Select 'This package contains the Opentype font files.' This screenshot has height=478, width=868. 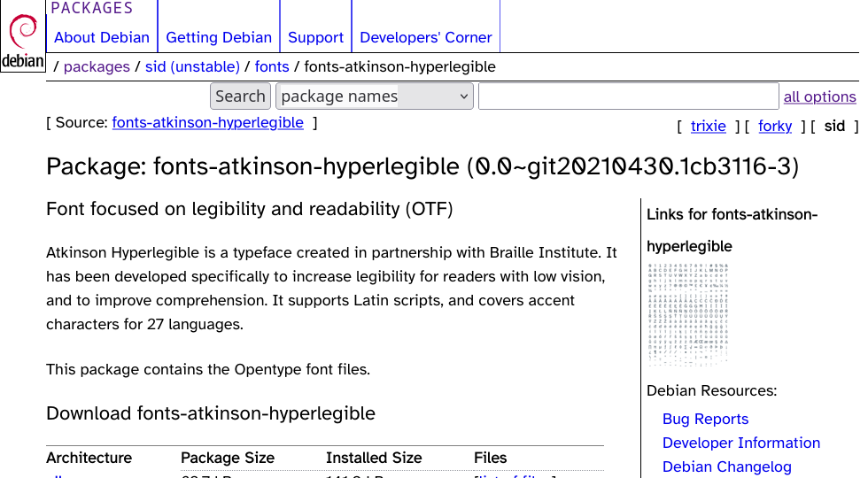[x=208, y=369]
